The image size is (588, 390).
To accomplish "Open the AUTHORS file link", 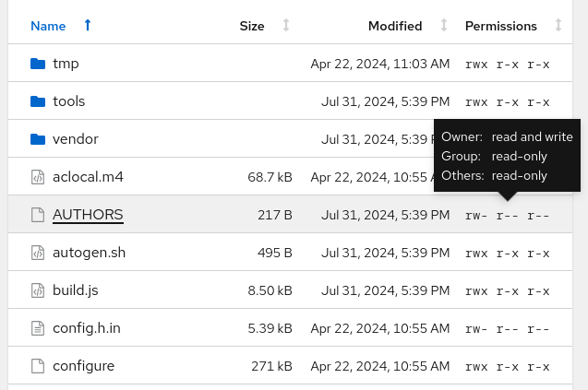I will tap(88, 215).
